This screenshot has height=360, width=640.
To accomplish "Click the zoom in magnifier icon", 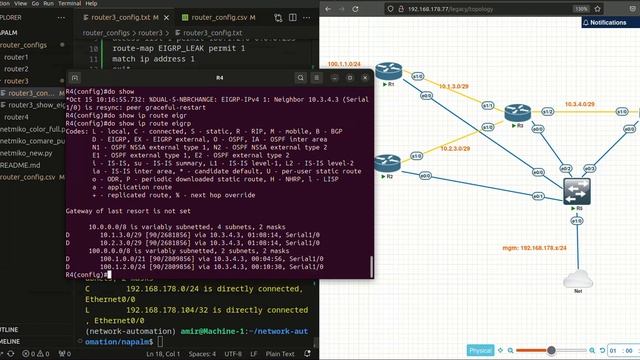I will [592, 350].
